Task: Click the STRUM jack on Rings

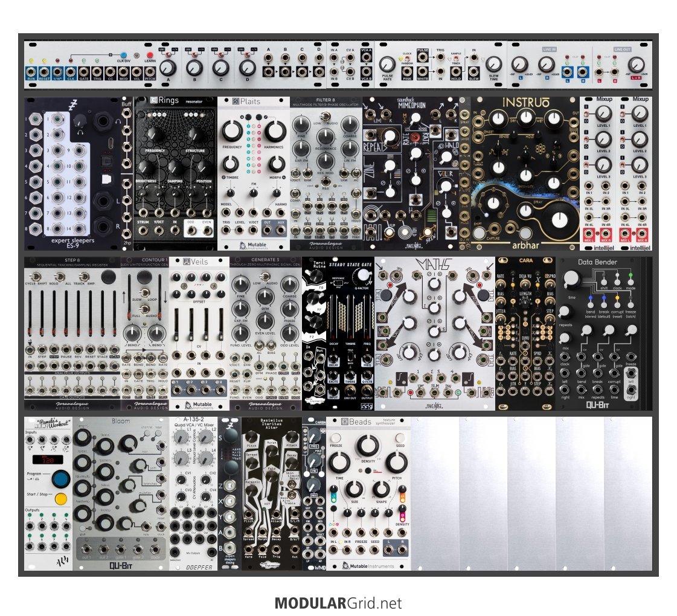Action: (143, 231)
